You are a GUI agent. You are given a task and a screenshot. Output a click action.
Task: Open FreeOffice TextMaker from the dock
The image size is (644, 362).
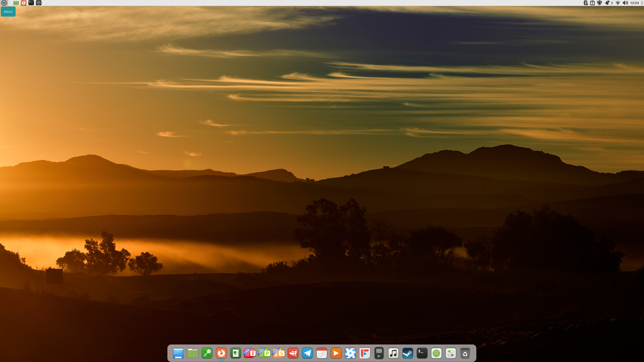click(x=250, y=353)
